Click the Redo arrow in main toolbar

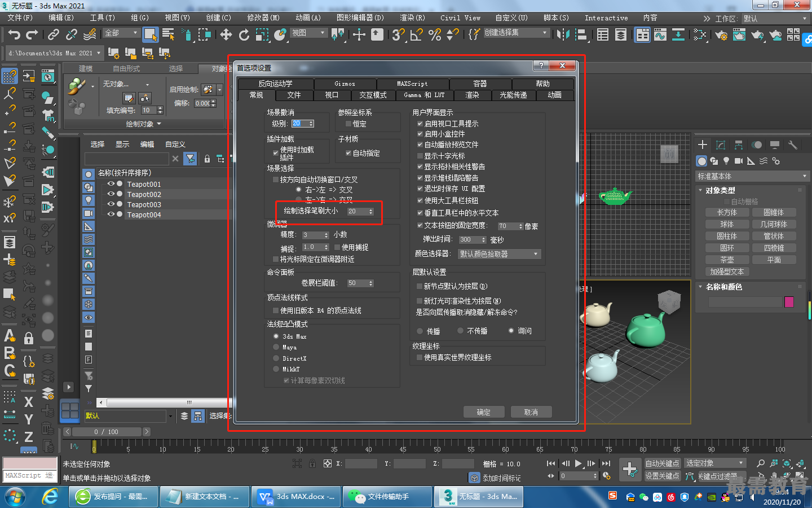pyautogui.click(x=32, y=35)
